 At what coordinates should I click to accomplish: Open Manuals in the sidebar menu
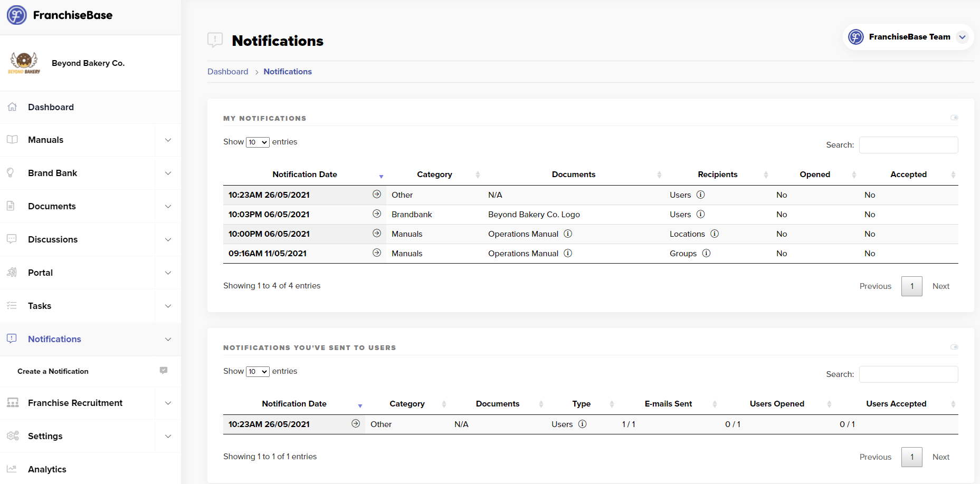[45, 140]
